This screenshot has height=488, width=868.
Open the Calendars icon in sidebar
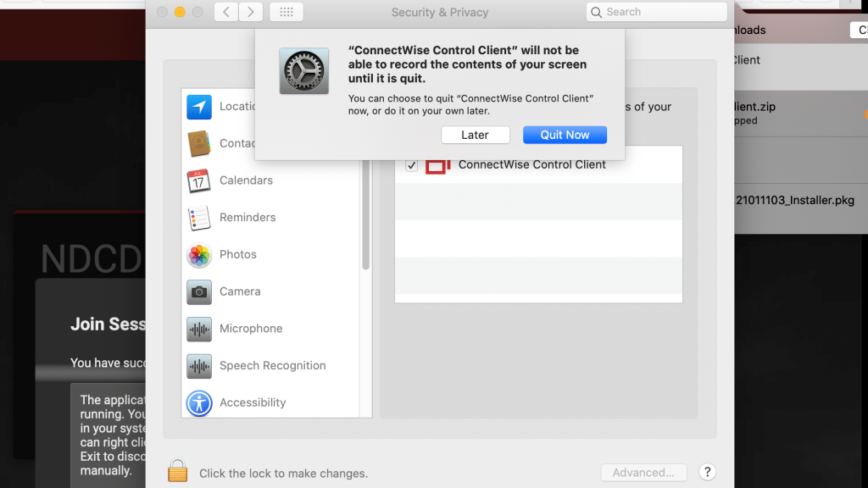click(x=199, y=180)
